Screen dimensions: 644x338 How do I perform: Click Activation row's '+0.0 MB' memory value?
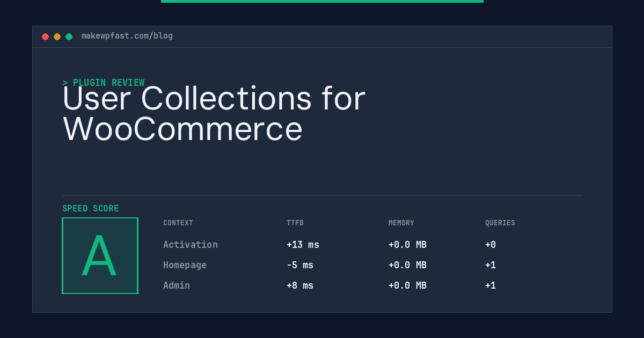point(407,245)
